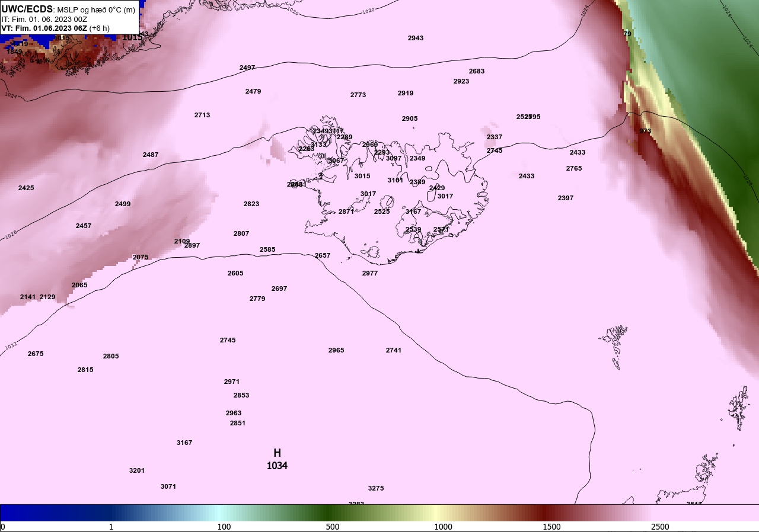This screenshot has height=532, width=759.
Task: Select the 2905 height value
Action: [410, 118]
